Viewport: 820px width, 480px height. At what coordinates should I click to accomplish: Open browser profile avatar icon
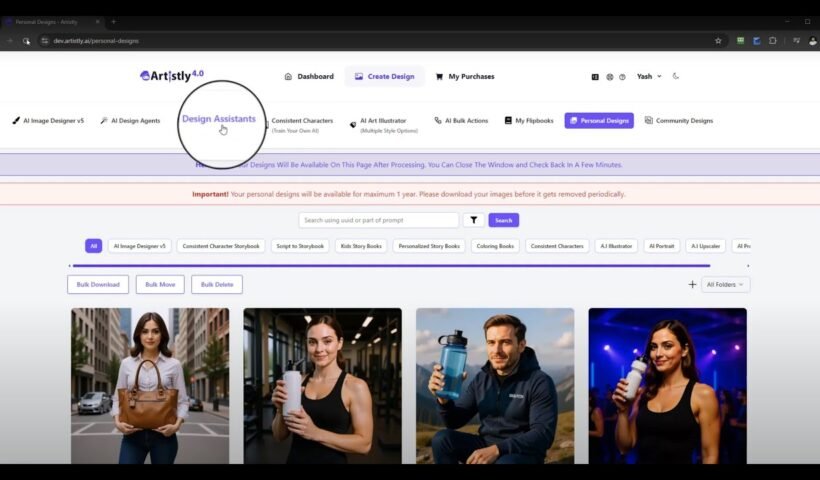813,41
